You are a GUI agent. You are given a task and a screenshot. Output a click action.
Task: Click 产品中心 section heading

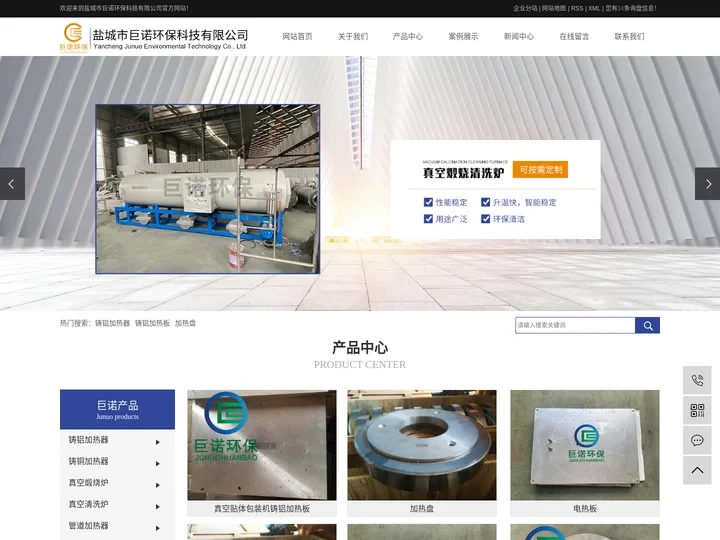pos(360,348)
